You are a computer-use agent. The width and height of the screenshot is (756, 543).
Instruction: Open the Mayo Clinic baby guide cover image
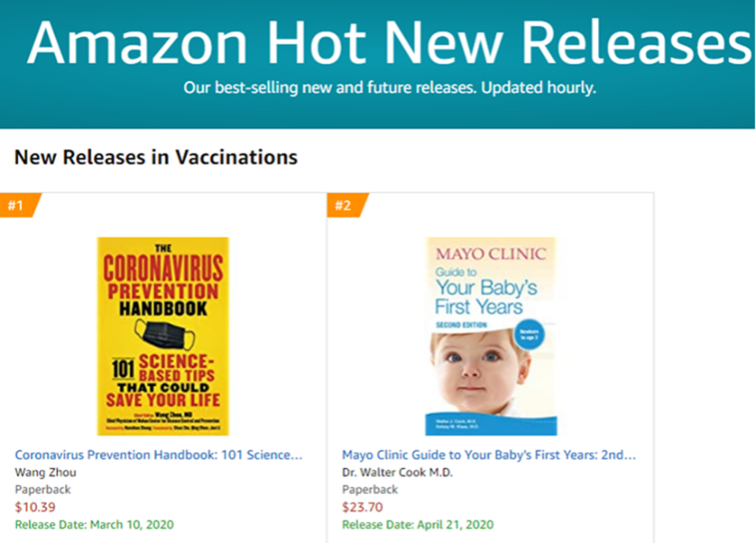491,336
